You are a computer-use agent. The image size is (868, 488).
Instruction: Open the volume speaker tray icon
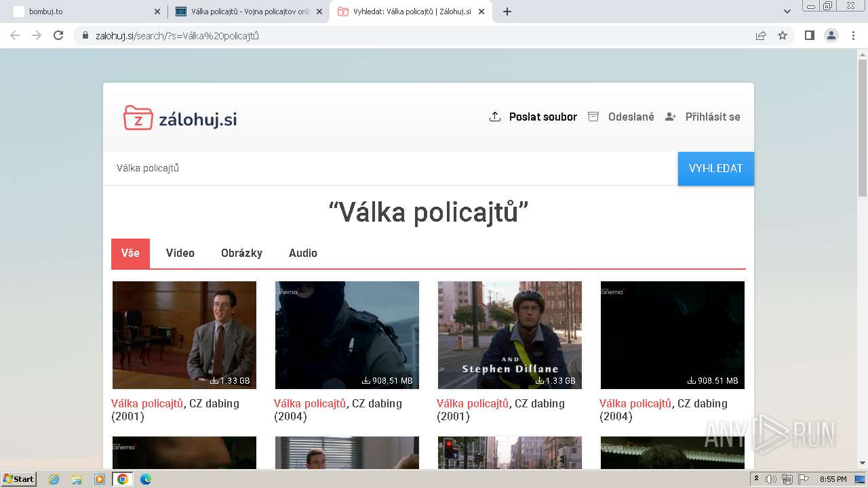[x=771, y=479]
